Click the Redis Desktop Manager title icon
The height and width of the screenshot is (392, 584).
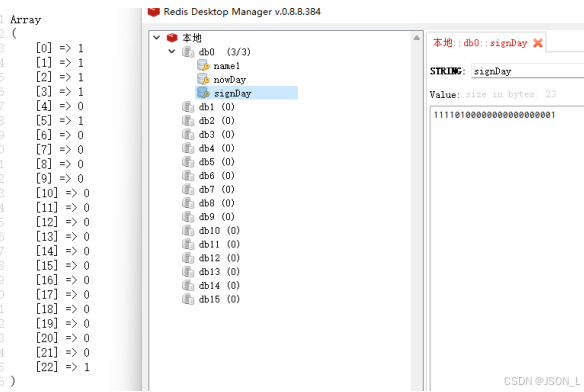tap(153, 12)
